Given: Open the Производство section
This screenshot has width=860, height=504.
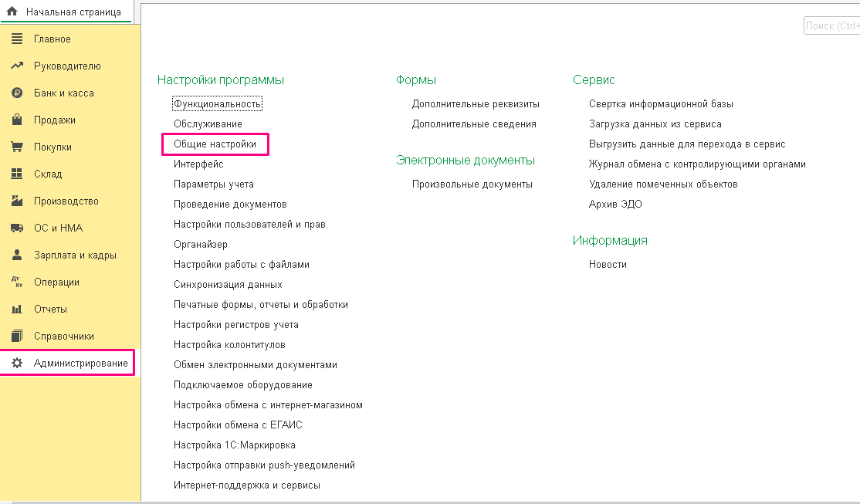Looking at the screenshot, I should 70,201.
